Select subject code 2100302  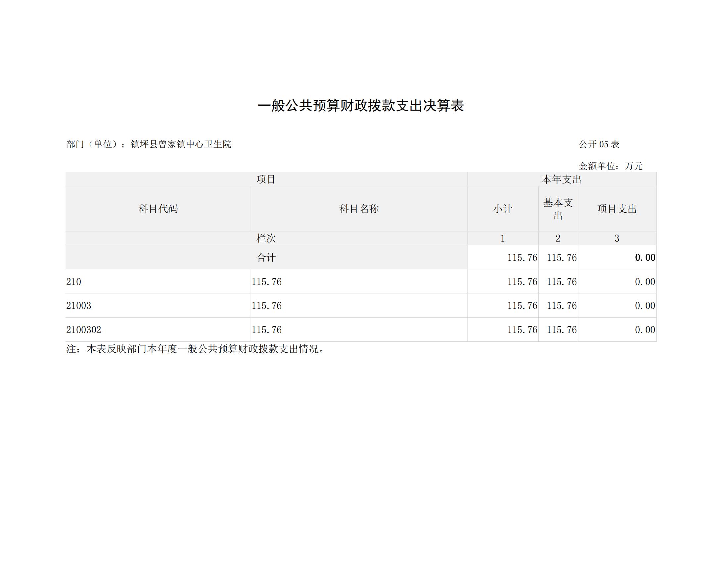(84, 330)
